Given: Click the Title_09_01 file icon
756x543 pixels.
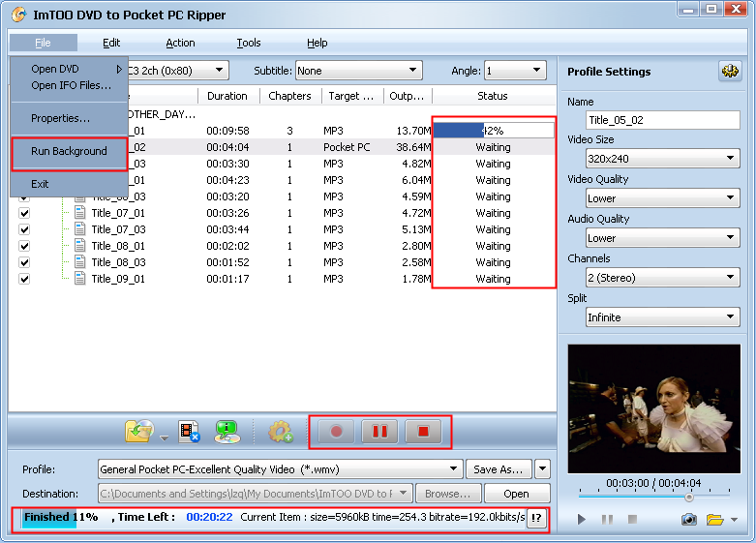Looking at the screenshot, I should [x=80, y=278].
